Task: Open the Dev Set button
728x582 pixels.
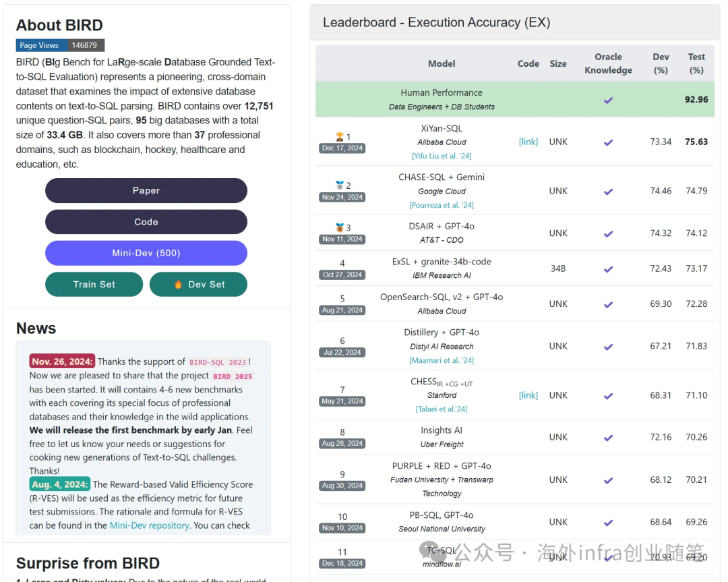Action: [x=198, y=285]
